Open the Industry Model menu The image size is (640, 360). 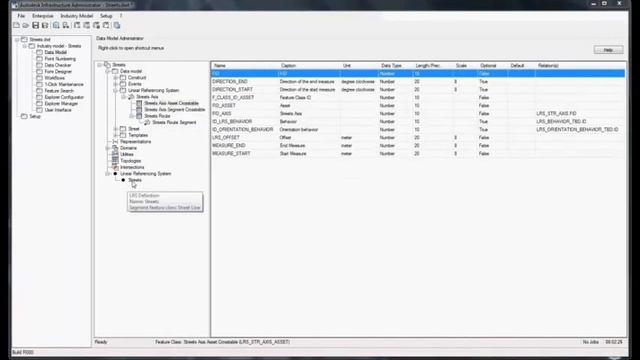click(x=77, y=16)
